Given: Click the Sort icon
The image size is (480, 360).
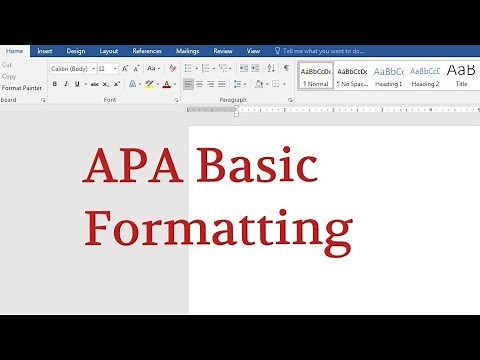Looking at the screenshot, I should click(x=271, y=68).
